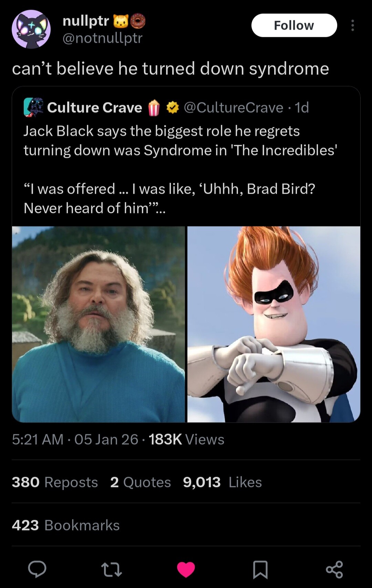Show the 9,013 Likes list
372x588 pixels.
point(223,482)
